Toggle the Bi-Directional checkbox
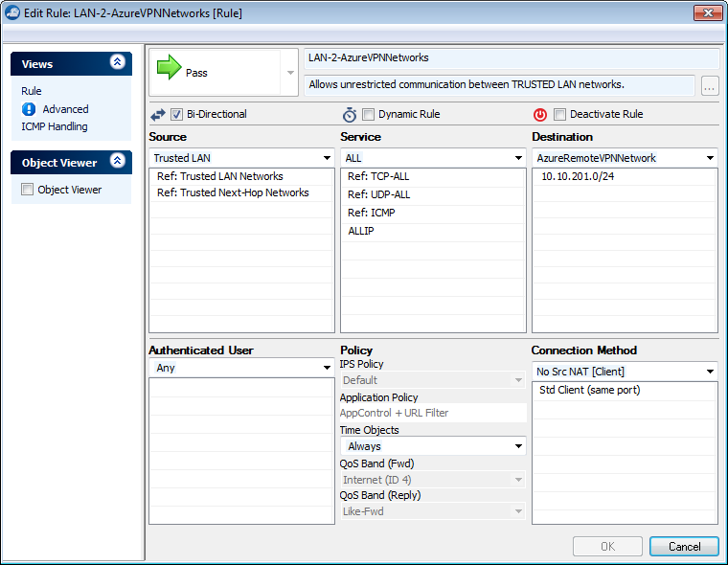This screenshot has height=565, width=728. [x=176, y=114]
